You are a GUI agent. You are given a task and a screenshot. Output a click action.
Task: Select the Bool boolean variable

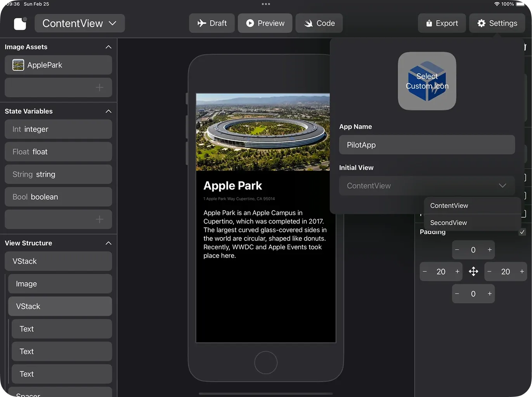[58, 197]
